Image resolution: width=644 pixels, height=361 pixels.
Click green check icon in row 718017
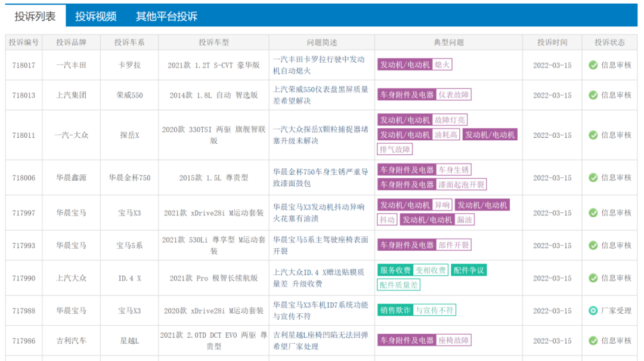coord(593,65)
